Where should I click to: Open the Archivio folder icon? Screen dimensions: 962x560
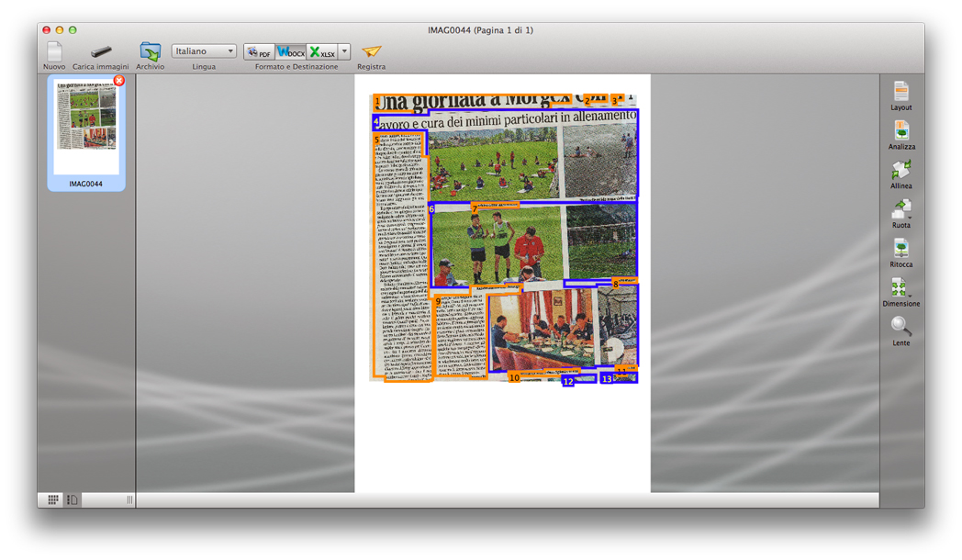[x=150, y=51]
